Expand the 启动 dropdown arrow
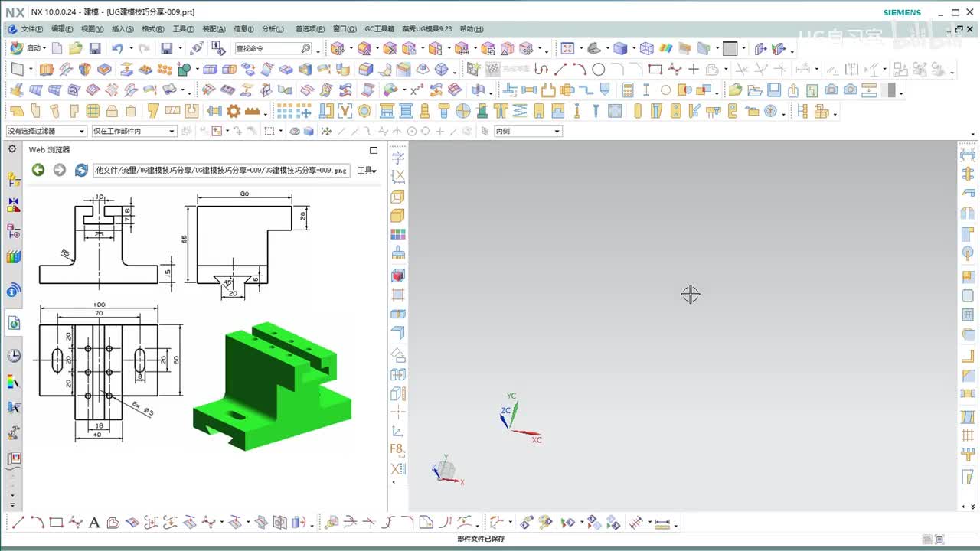Screen dimensions: 980x551 45,48
